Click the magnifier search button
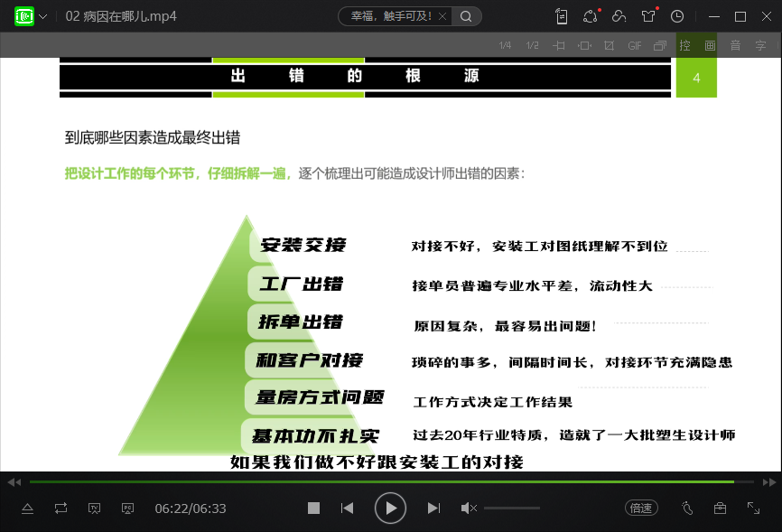 tap(466, 16)
